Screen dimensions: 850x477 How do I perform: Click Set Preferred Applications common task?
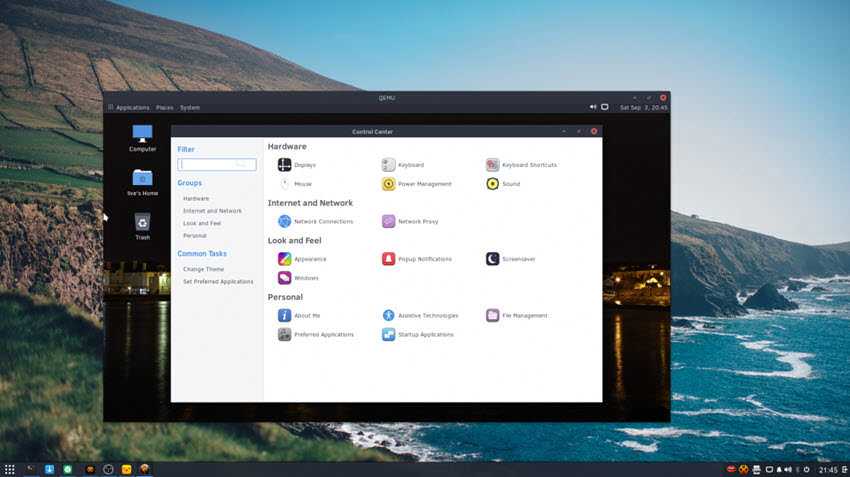218,282
